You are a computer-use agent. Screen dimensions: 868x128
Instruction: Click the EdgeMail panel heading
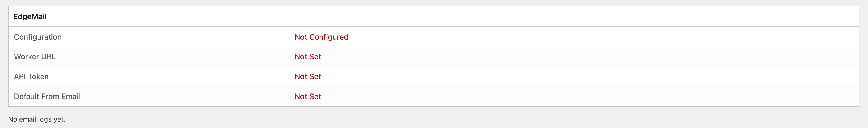click(30, 16)
